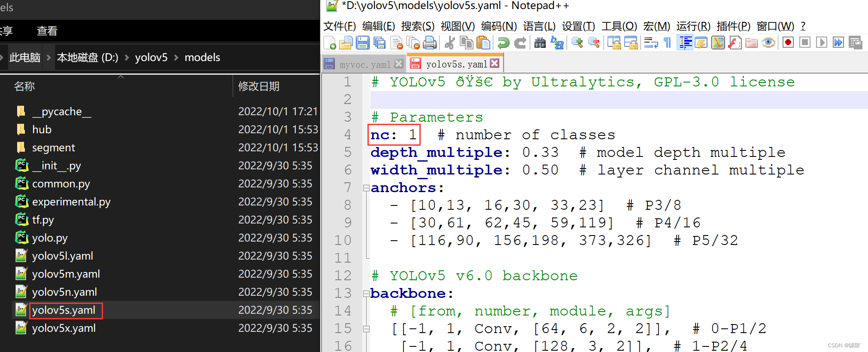Click 此电脑 in Explorer breadcrumb
868x352 pixels.
(x=25, y=57)
